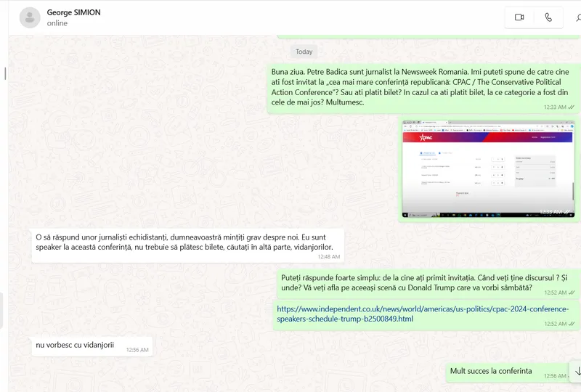Click George SIMION's profile avatar
The height and width of the screenshot is (392, 581).
[x=30, y=17]
